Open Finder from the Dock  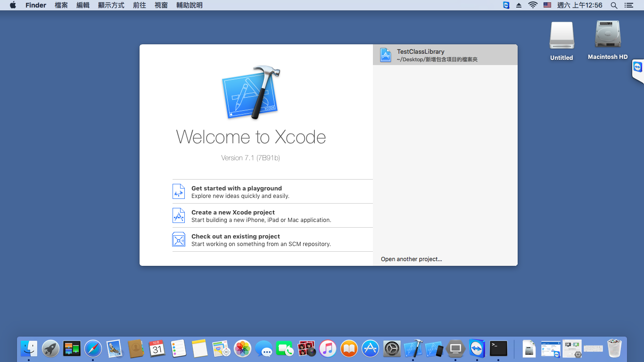pyautogui.click(x=29, y=349)
